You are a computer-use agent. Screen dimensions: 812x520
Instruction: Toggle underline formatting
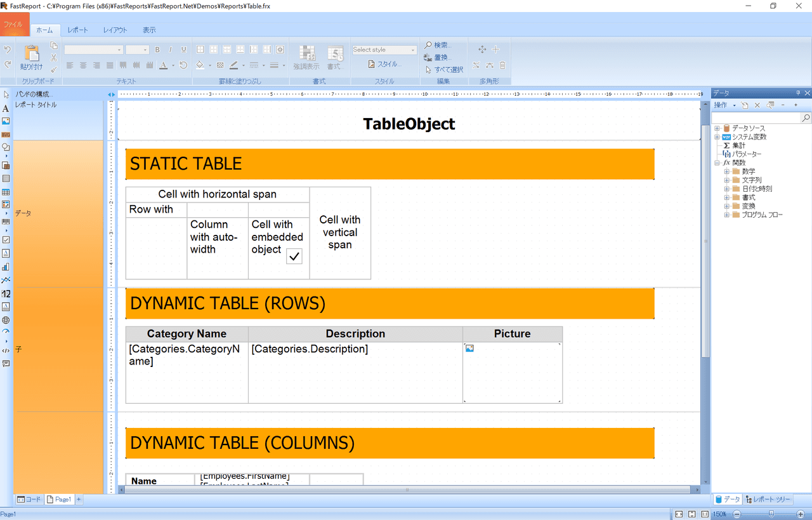click(184, 50)
